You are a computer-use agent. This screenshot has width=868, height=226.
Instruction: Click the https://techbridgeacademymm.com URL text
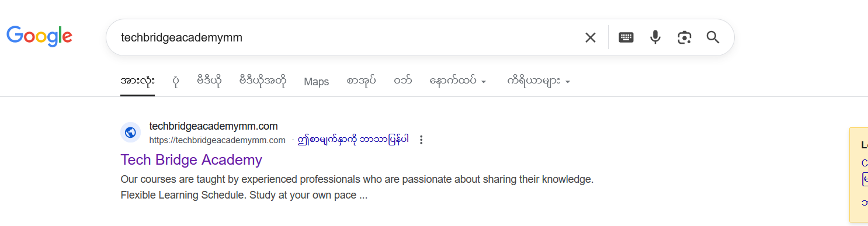point(217,140)
